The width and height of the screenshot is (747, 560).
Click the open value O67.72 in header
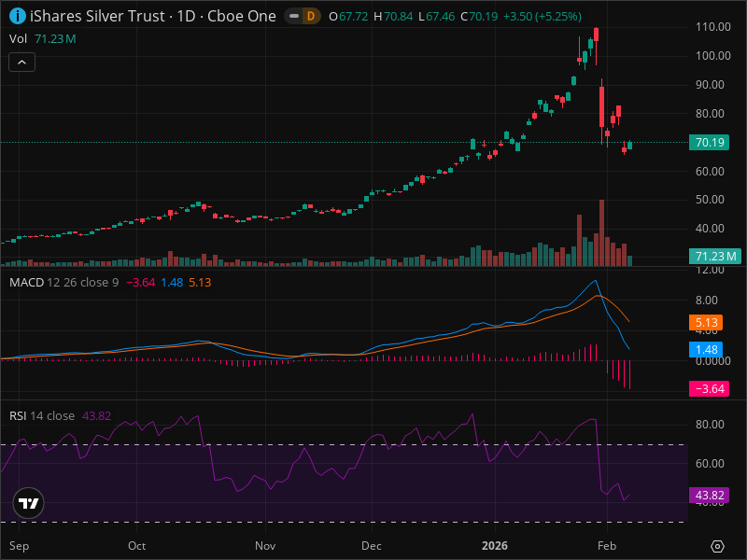348,17
